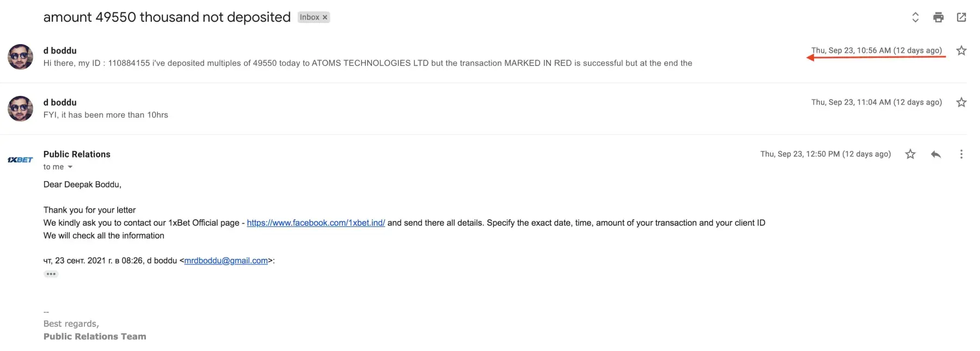Show recipient details next to 'to me'
Viewport: 980px width, 351px height.
coord(70,167)
